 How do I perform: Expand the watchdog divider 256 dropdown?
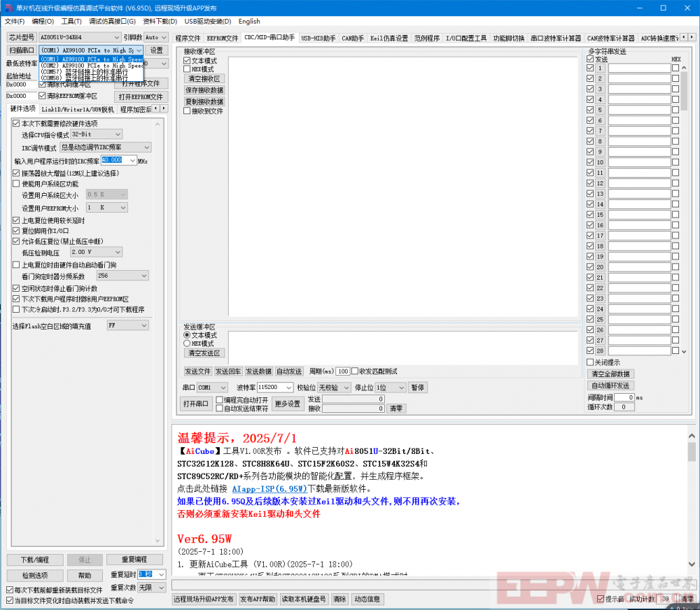[x=144, y=276]
